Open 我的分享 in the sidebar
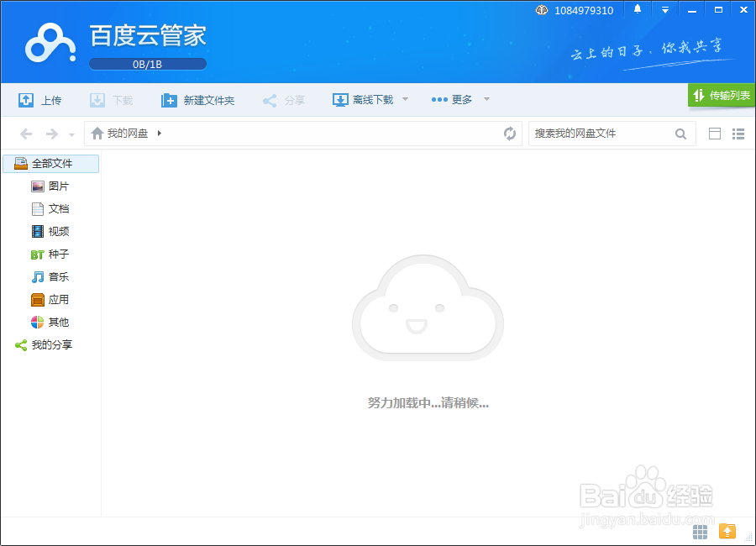 pyautogui.click(x=44, y=345)
